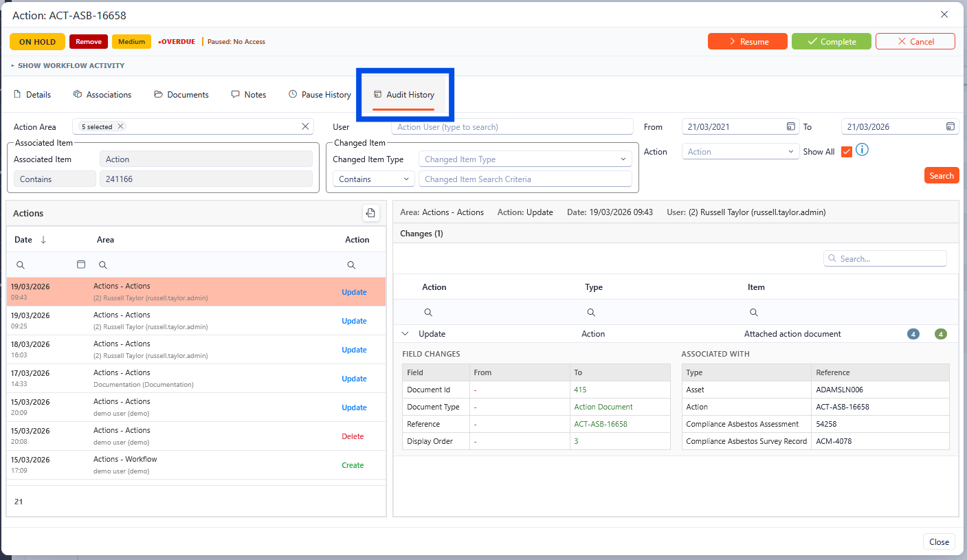
Task: Click the Date column sort arrow
Action: pos(43,240)
